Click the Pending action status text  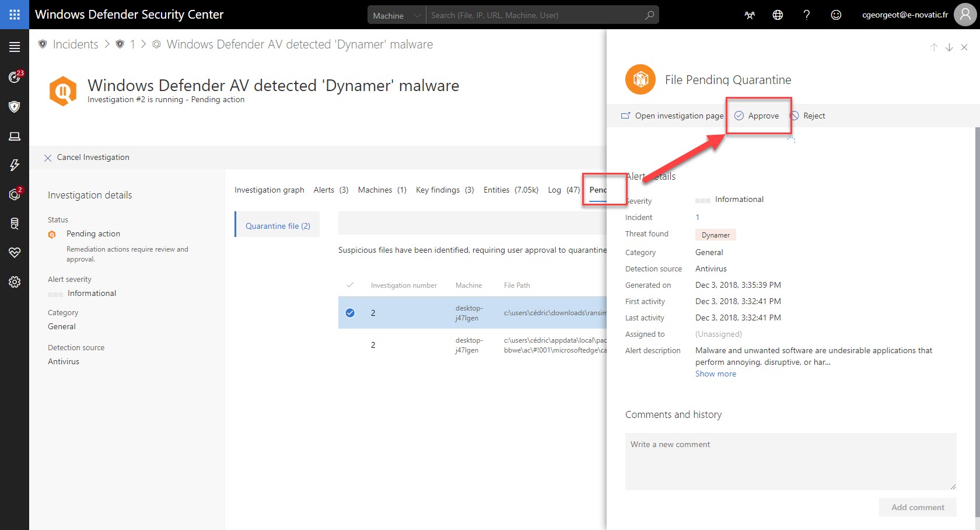(93, 233)
